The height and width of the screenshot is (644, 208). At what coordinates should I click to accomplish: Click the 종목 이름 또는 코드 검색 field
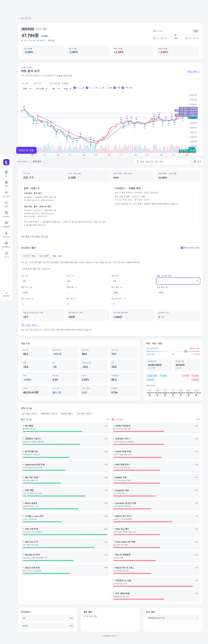162,161
